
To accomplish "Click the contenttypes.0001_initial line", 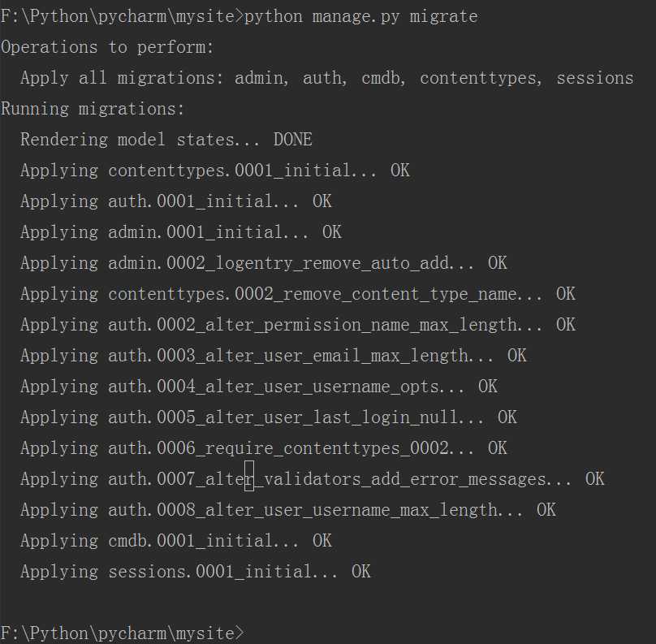I will [214, 171].
